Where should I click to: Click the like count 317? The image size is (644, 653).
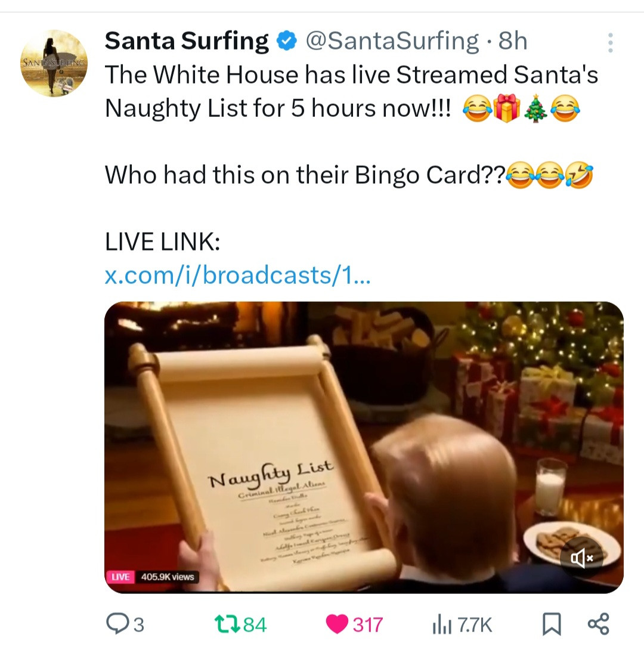point(367,624)
